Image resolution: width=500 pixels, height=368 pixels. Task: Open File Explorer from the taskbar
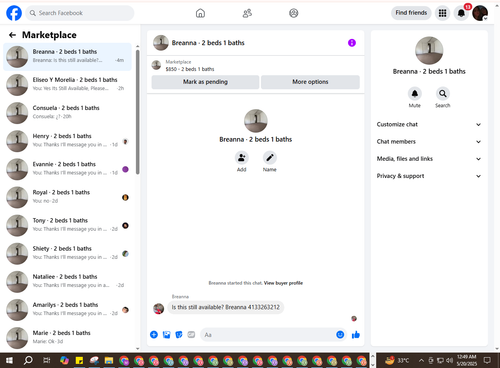point(109,360)
